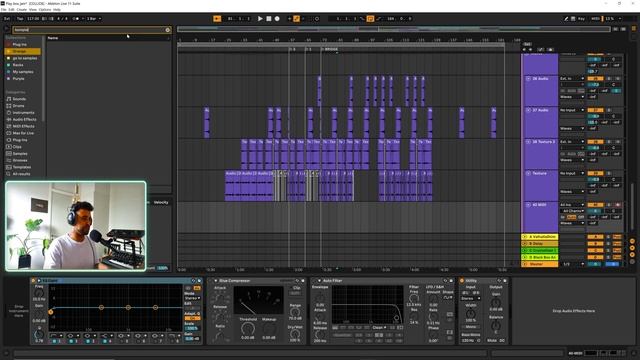Fold the 38 Texture 3 track
The height and width of the screenshot is (360, 640).
[528, 142]
